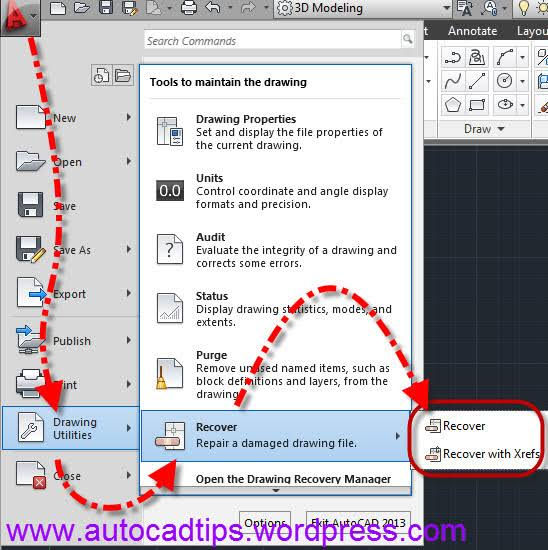The width and height of the screenshot is (548, 550).
Task: Select the Circle draw tool icon
Action: coord(504,81)
